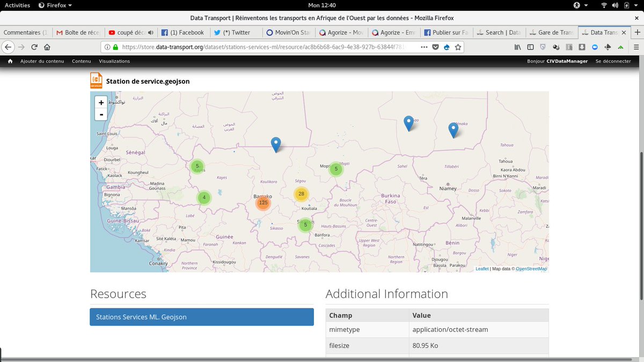
Task: Click the GeoJSON file icon beside the title
Action: coord(96,80)
